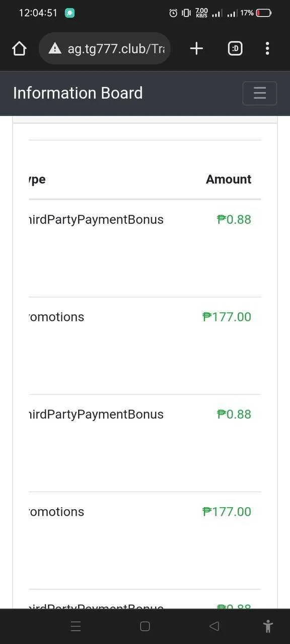Expand the Information Board hamburger menu

[x=260, y=93]
